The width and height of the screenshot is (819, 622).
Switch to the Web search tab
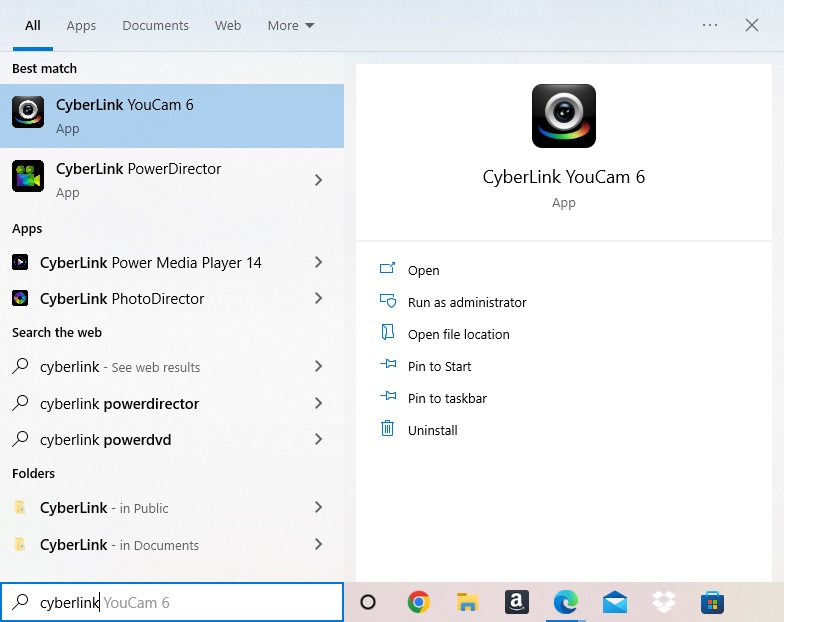pos(228,26)
